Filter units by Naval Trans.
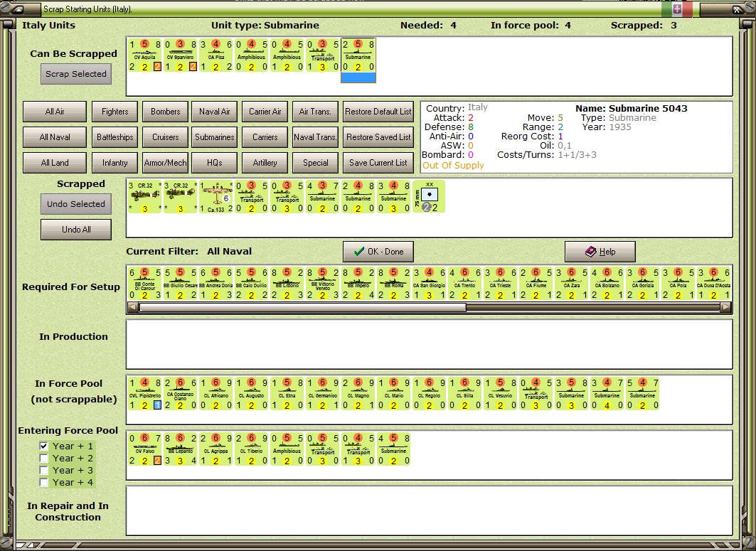This screenshot has width=756, height=551. (x=315, y=137)
